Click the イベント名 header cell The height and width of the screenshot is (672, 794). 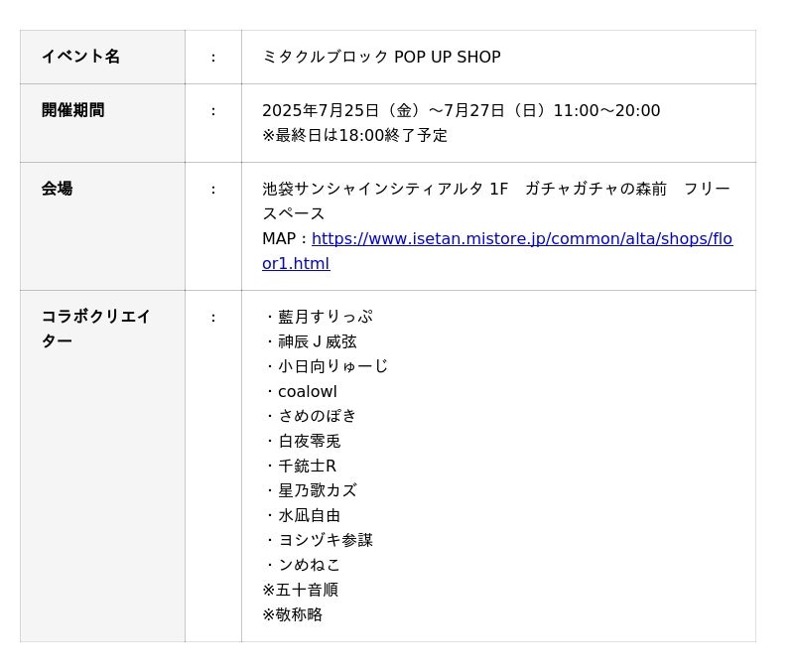click(x=80, y=57)
